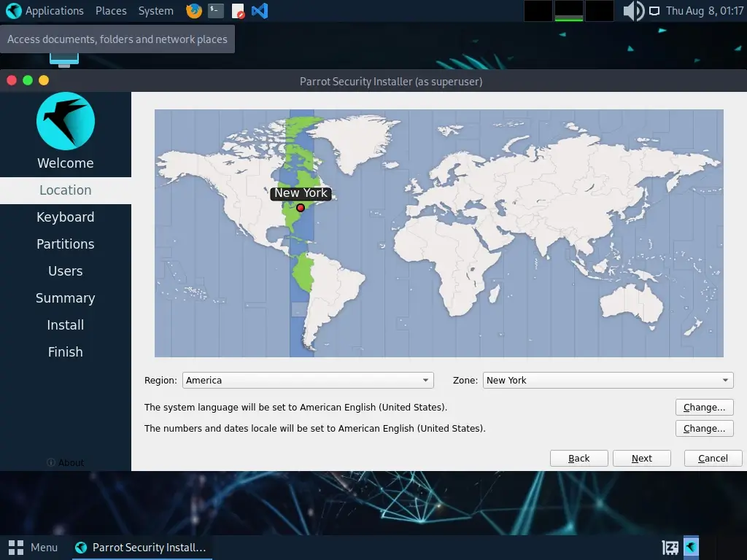Open the terminal launcher icon
747x560 pixels.
click(x=215, y=11)
